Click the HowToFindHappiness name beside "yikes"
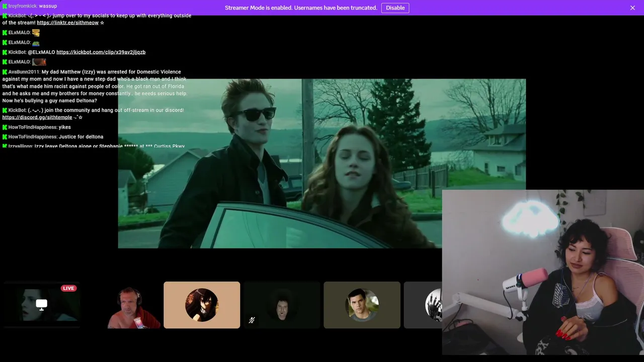This screenshot has width=644, height=362. (x=33, y=127)
